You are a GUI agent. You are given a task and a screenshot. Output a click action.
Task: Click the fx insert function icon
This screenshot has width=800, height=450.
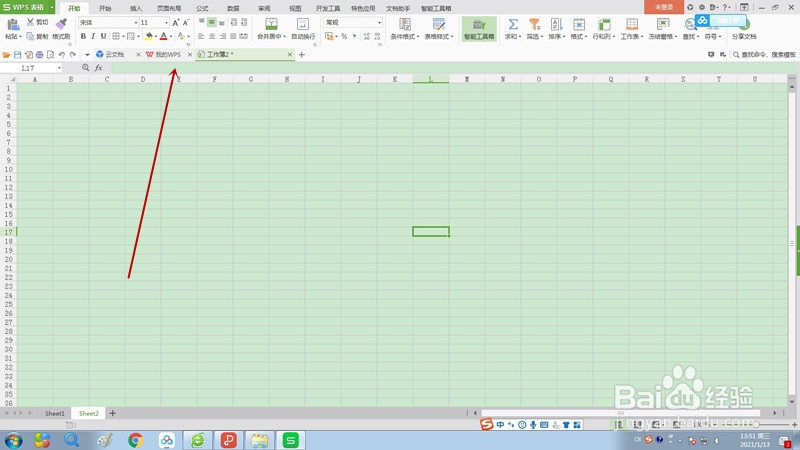click(98, 68)
